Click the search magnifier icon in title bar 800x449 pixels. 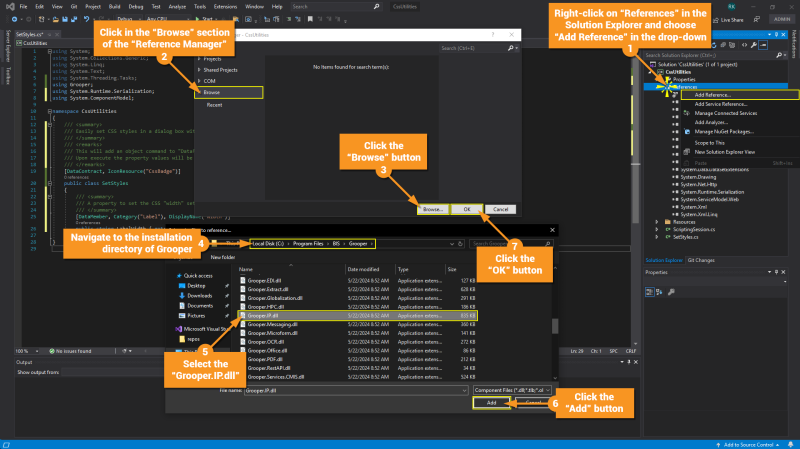click(x=377, y=7)
